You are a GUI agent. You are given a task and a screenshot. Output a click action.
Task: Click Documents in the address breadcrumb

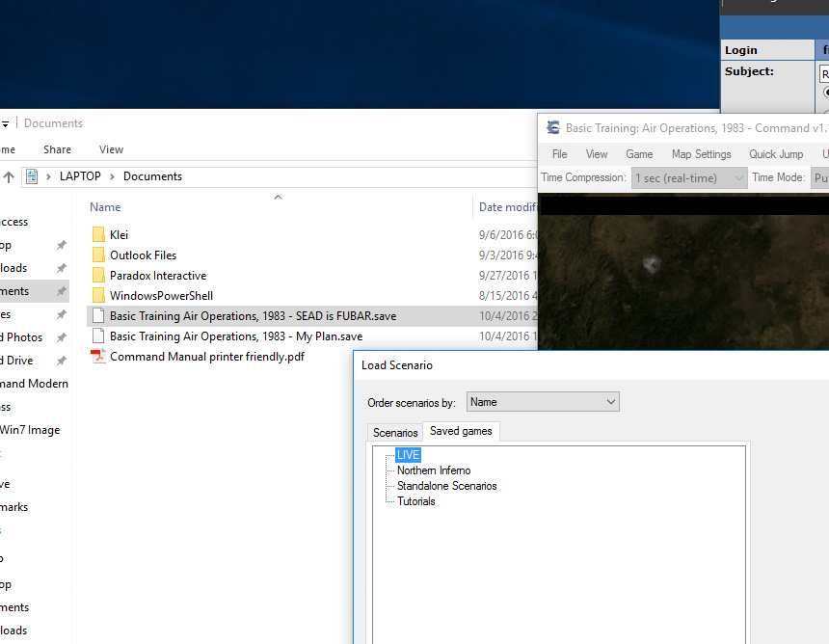coord(152,176)
